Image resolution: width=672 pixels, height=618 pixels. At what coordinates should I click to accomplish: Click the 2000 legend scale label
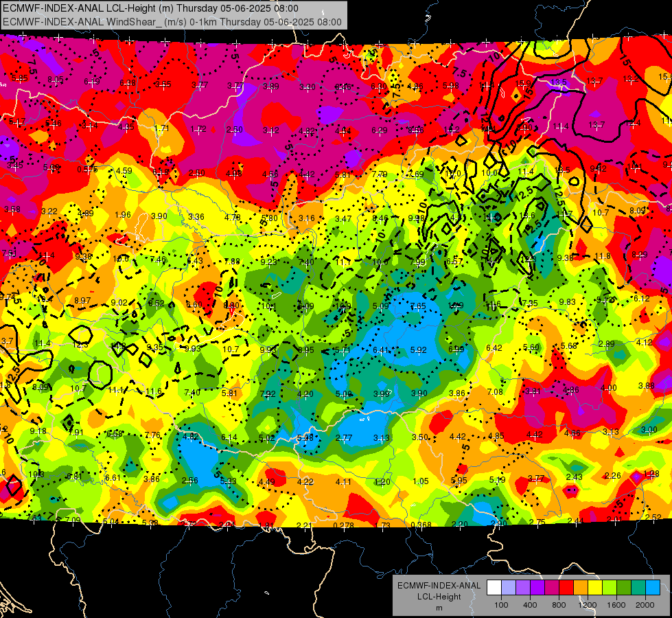(645, 605)
